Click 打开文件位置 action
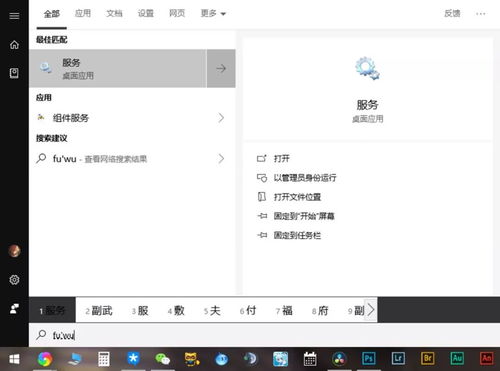 [x=297, y=197]
